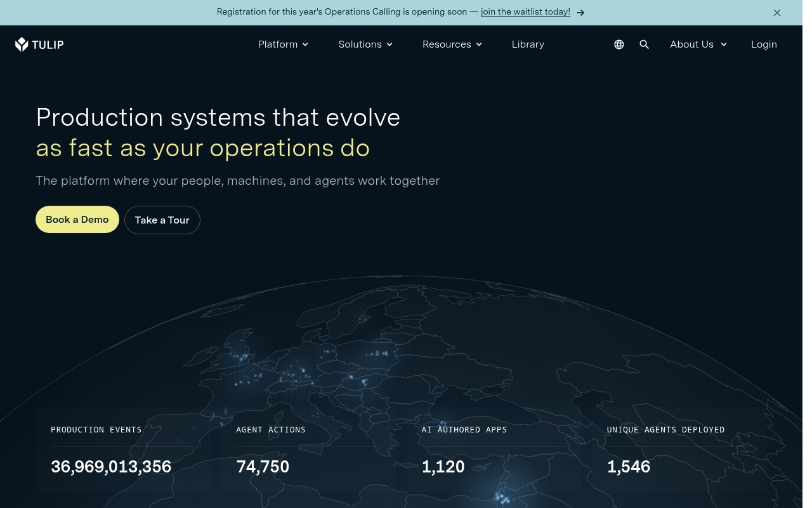Image resolution: width=812 pixels, height=508 pixels.
Task: Click the subtitle about people, machines, and agents
Action: [x=238, y=181]
